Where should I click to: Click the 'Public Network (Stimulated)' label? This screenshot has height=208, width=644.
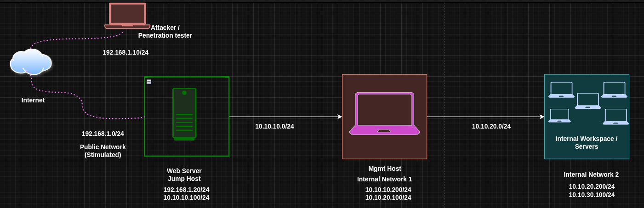(103, 151)
